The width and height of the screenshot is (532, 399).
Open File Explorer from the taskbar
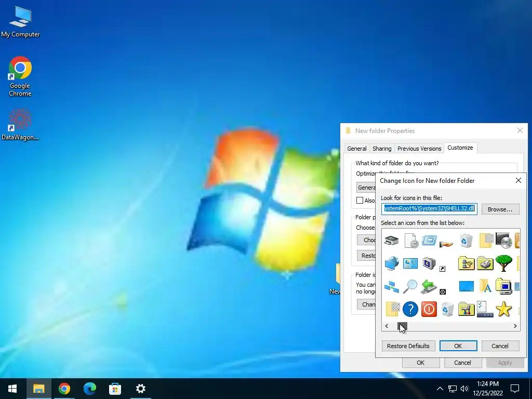click(x=38, y=389)
